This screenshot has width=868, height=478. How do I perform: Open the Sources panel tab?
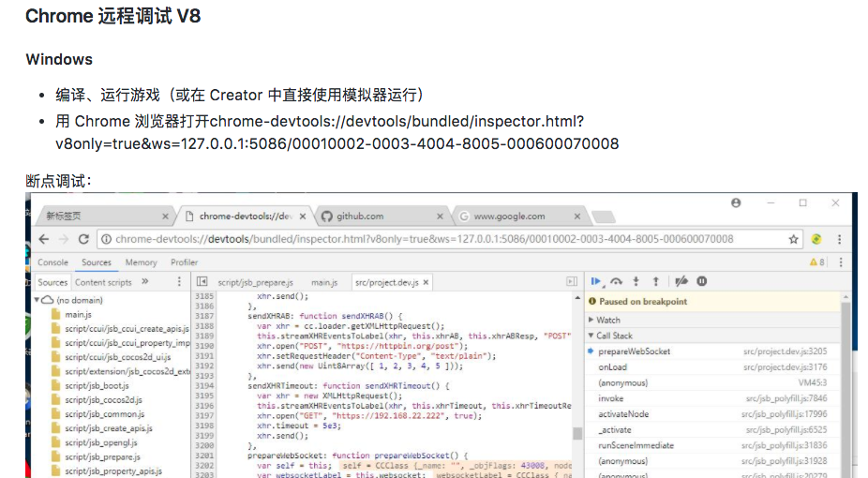pyautogui.click(x=97, y=262)
